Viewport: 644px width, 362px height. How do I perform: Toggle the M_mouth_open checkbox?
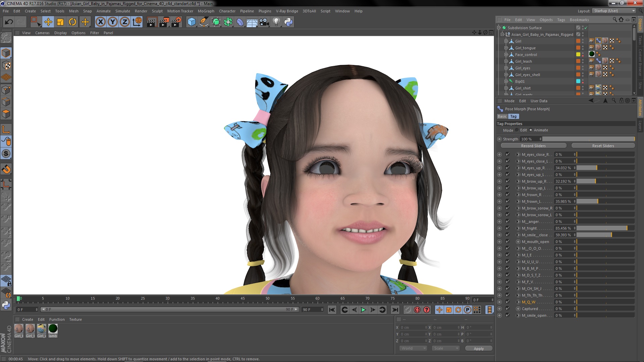click(507, 242)
